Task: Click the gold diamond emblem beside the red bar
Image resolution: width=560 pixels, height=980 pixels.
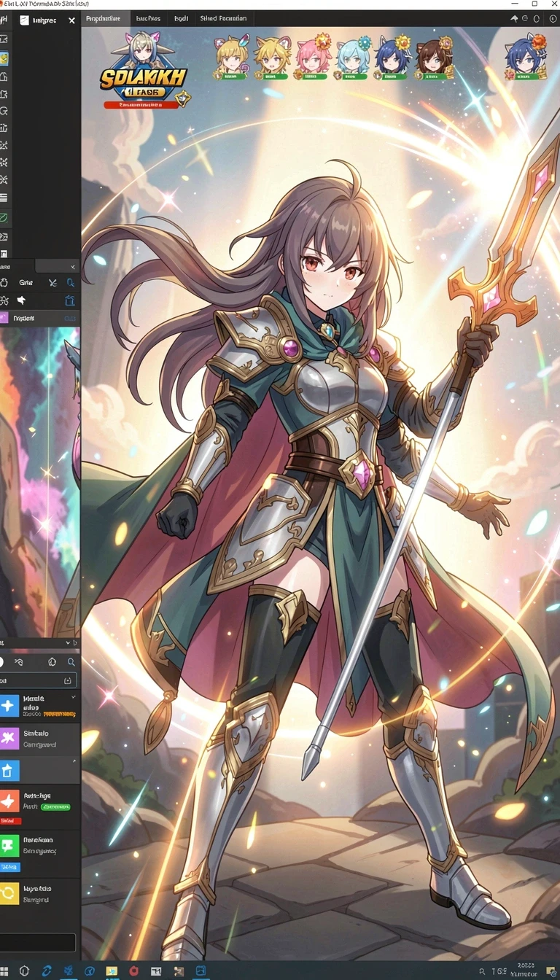Action: tap(183, 98)
